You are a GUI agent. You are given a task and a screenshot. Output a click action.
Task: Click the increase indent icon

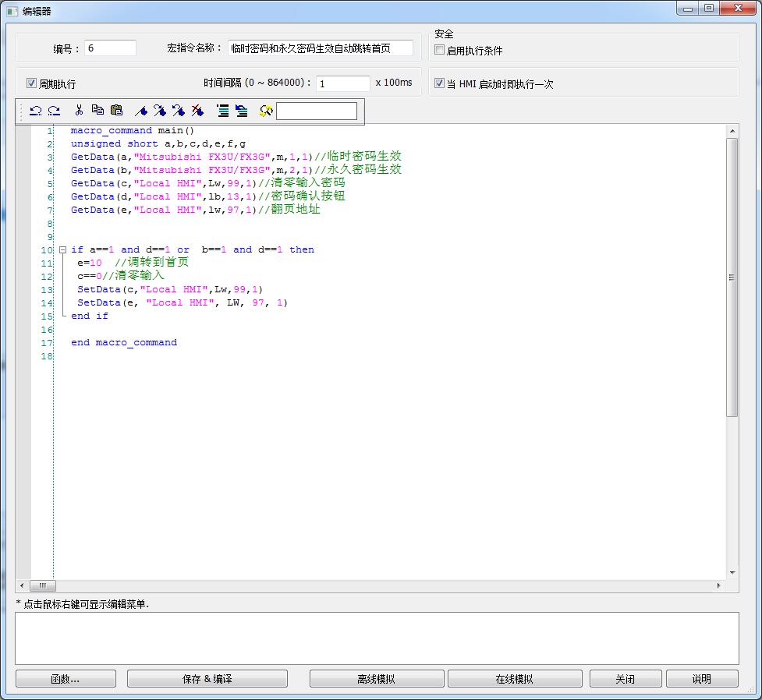(223, 111)
